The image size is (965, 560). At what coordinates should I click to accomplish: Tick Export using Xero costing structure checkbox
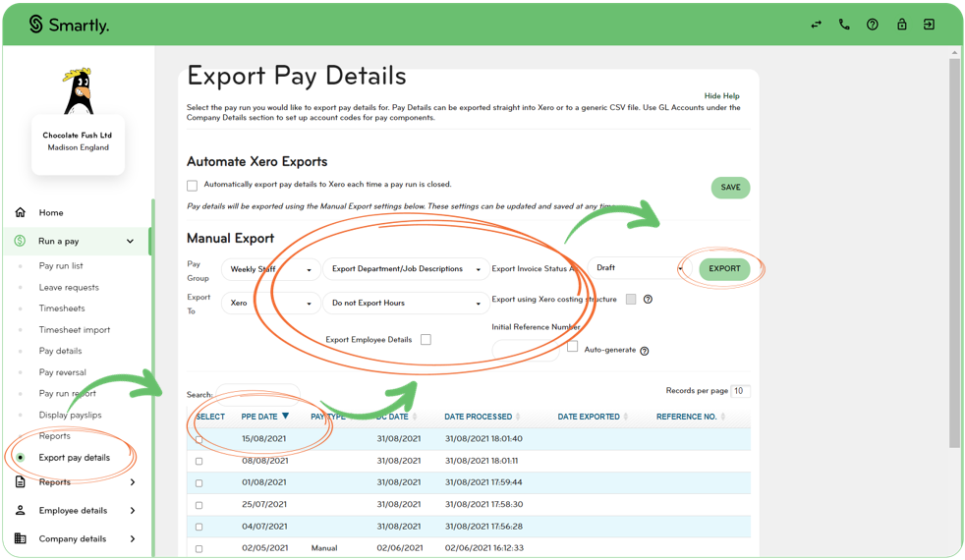631,299
